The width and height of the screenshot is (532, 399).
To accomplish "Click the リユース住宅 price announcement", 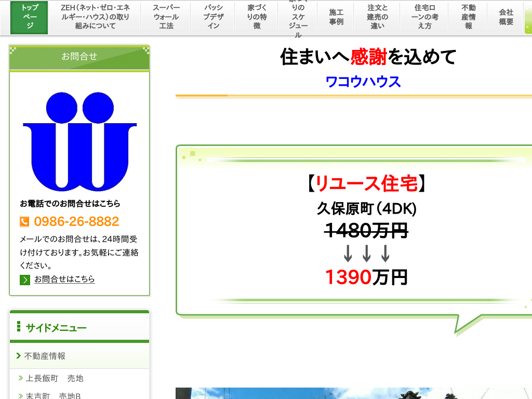I will point(366,183).
